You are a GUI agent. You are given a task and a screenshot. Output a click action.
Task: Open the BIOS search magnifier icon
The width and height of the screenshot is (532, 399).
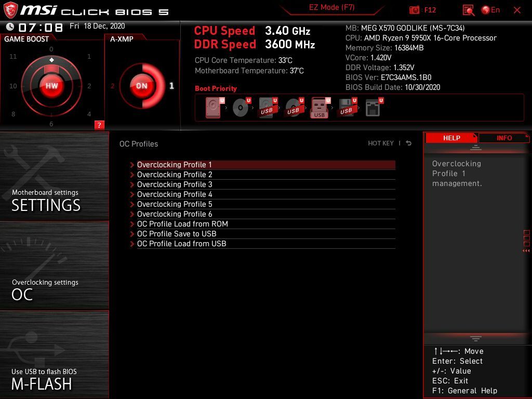[468, 10]
